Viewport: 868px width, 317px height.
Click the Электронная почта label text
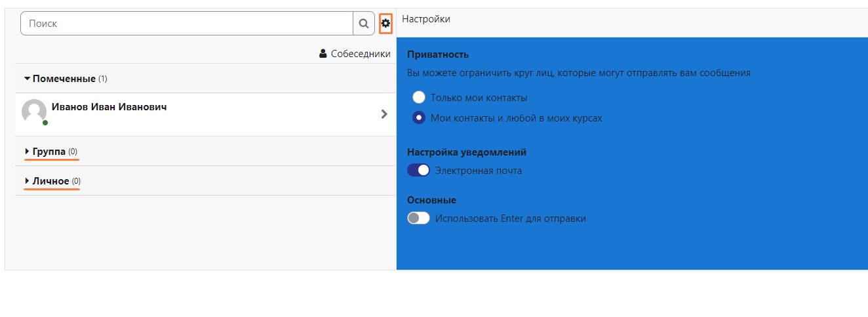tap(479, 171)
